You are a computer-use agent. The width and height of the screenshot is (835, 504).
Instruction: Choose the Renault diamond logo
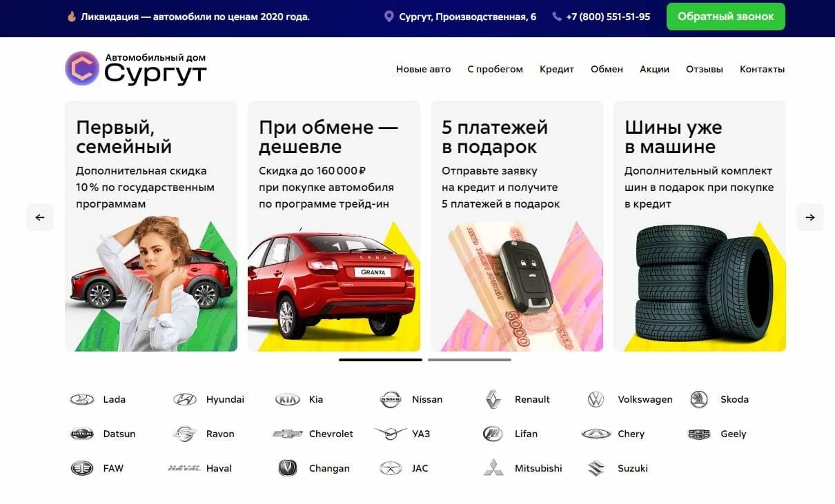click(493, 399)
